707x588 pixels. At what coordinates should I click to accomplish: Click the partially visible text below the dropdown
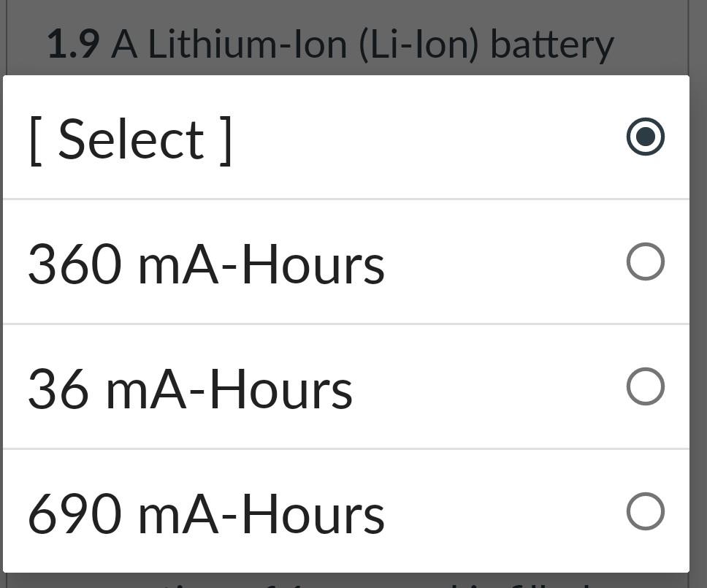click(351, 581)
